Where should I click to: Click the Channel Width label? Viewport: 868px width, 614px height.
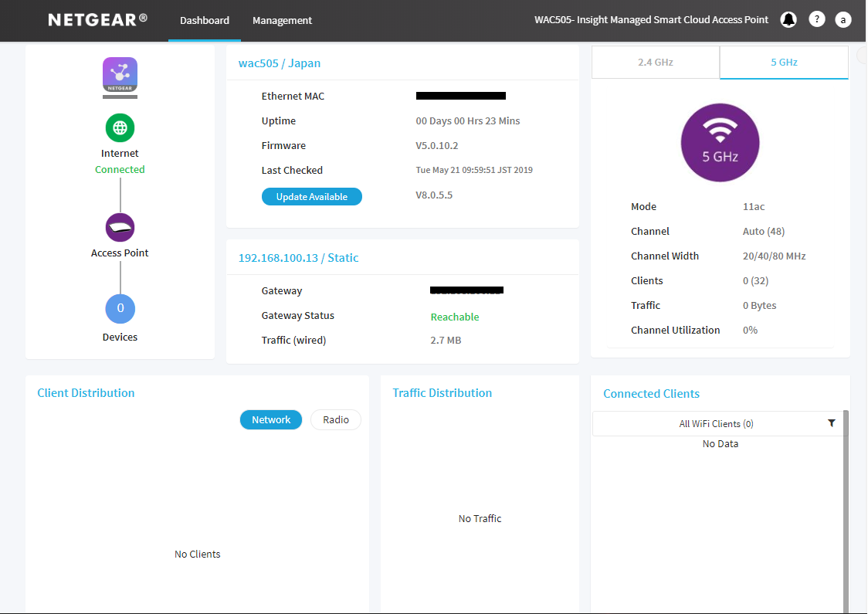[x=665, y=256]
